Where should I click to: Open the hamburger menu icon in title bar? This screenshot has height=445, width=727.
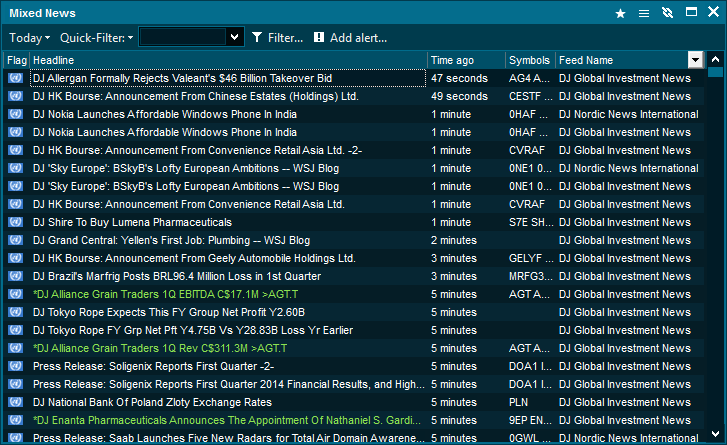coord(644,13)
